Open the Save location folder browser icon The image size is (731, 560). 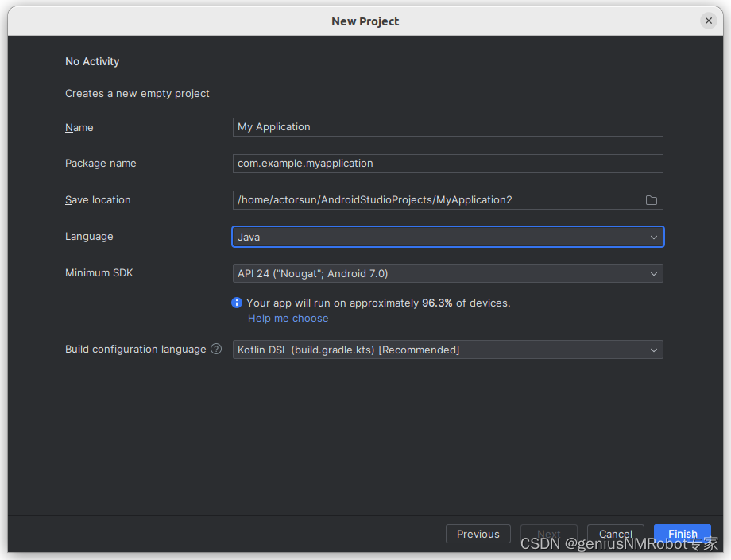(x=651, y=200)
